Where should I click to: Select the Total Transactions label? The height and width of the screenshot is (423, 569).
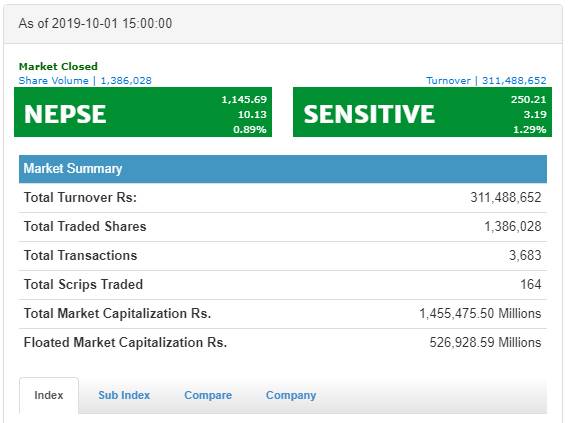[x=81, y=255]
